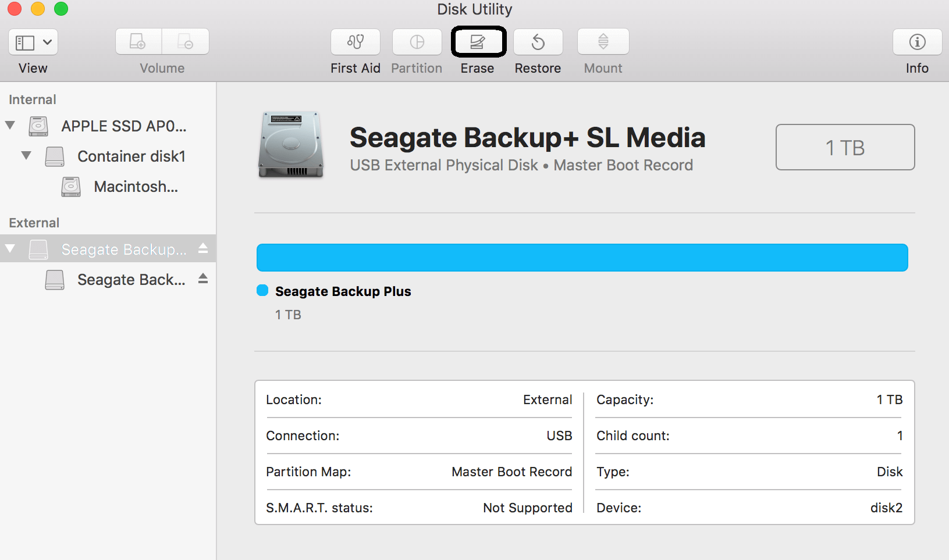
Task: Click the Seagate Back... volume icon
Action: click(55, 280)
